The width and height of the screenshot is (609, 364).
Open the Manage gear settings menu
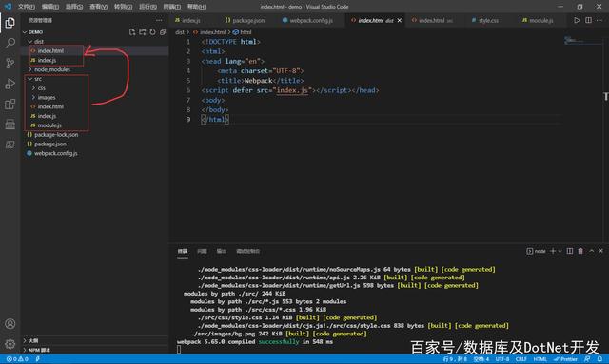coord(10,344)
